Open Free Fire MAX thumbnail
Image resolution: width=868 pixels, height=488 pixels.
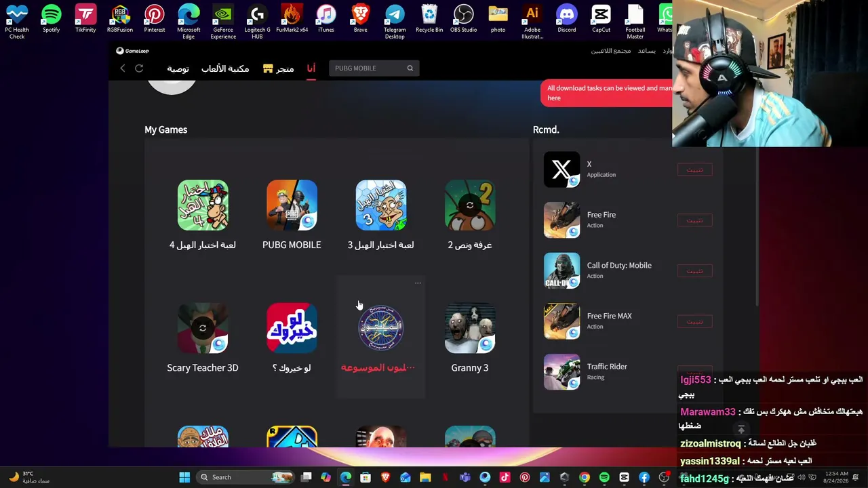pyautogui.click(x=561, y=321)
